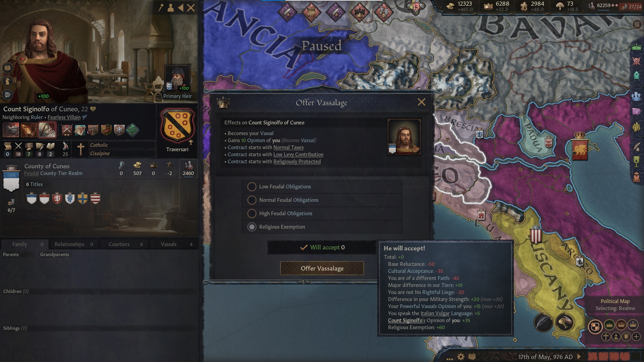Select Low Feudal Obligations radio button
The height and width of the screenshot is (362, 644).
point(252,187)
